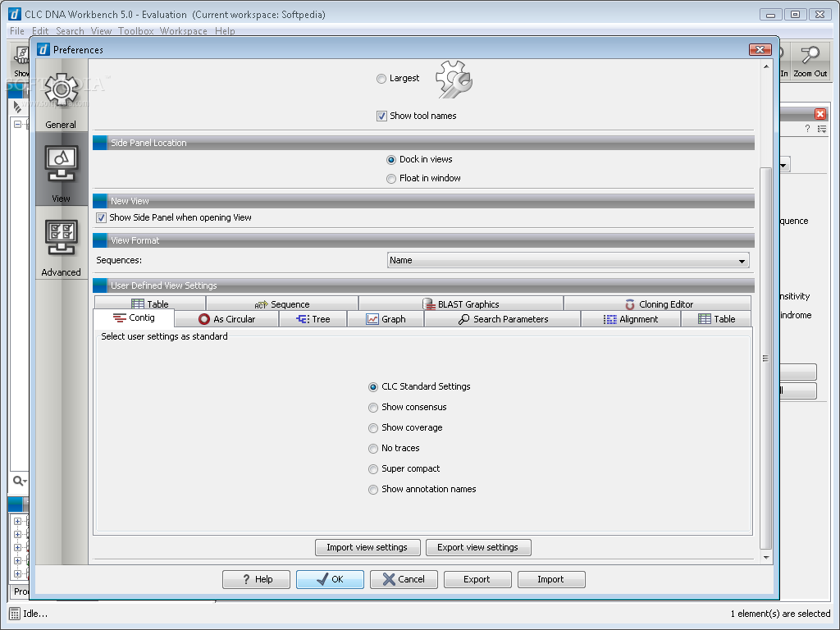This screenshot has height=630, width=840.
Task: Click Import view settings button
Action: pyautogui.click(x=367, y=547)
